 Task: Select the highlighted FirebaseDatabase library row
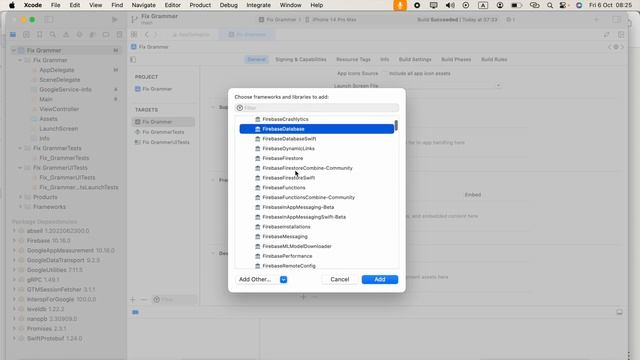pos(316,129)
